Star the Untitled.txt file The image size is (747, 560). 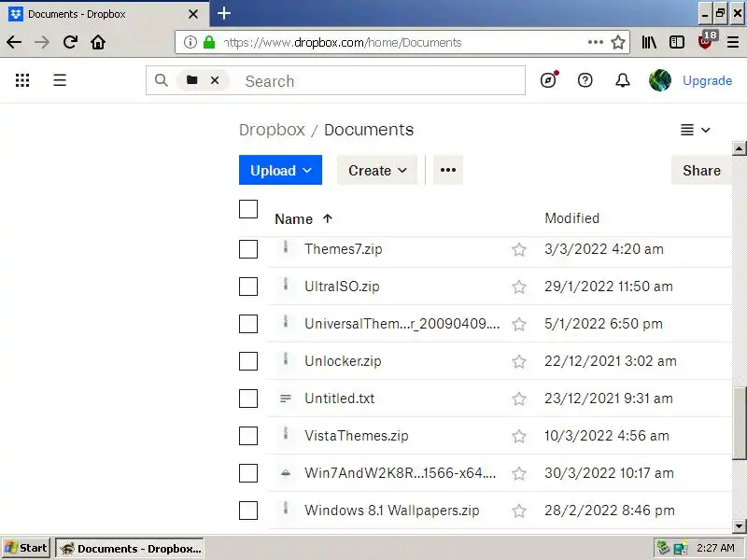(x=519, y=399)
